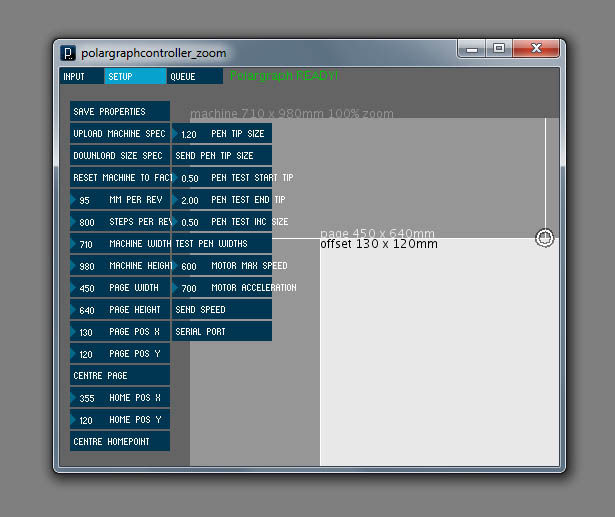Click TEST PEN WIDTHS button
Viewport: 615px width, 517px height.
222,244
